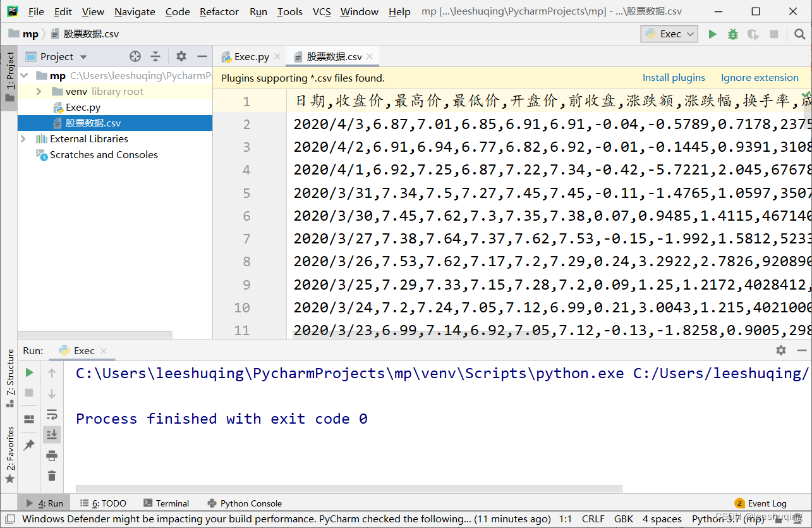Hide the Run panel with minus icon
This screenshot has height=528, width=812.
tap(801, 350)
